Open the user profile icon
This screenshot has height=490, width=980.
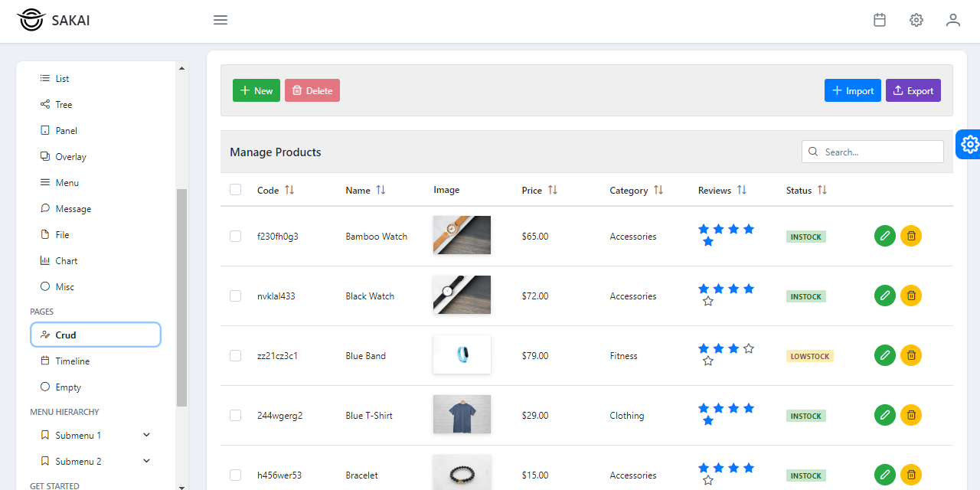point(952,20)
